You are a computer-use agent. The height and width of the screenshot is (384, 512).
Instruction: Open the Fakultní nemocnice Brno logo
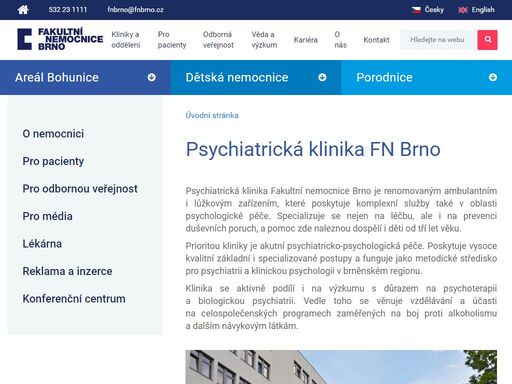pyautogui.click(x=60, y=39)
